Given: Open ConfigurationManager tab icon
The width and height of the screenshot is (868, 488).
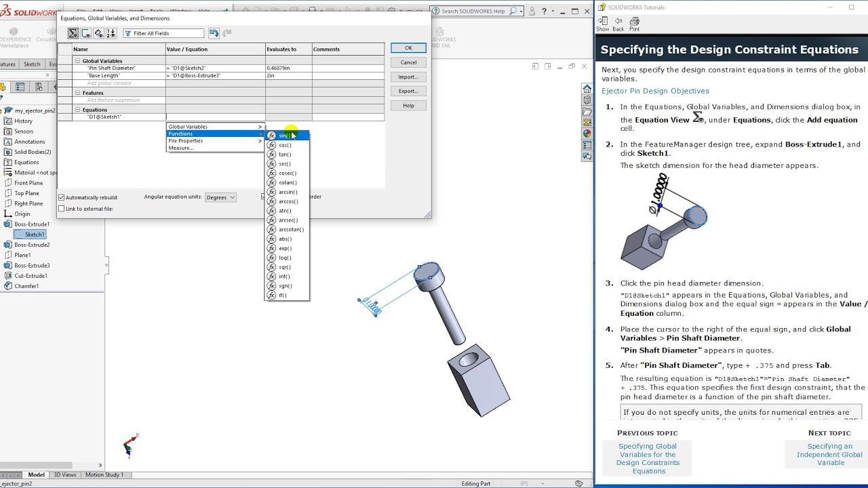Looking at the screenshot, I should 39,87.
